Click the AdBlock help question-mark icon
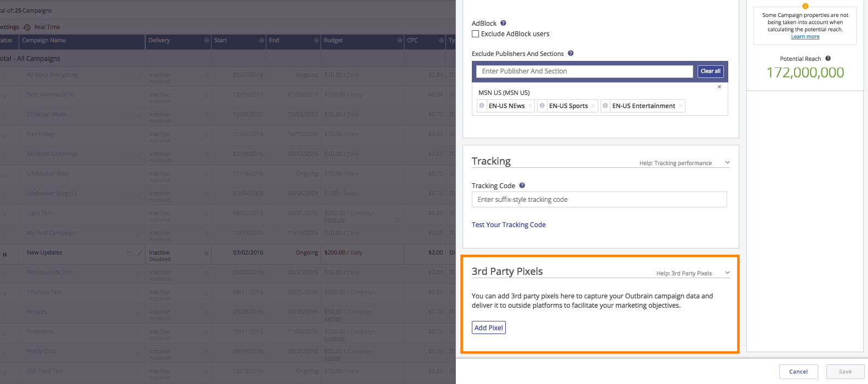The height and width of the screenshot is (384, 868). point(503,23)
